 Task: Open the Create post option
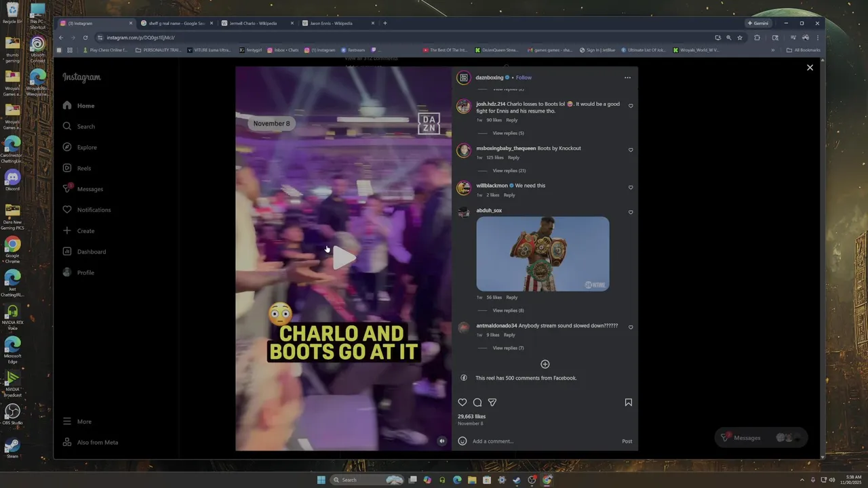(x=79, y=230)
